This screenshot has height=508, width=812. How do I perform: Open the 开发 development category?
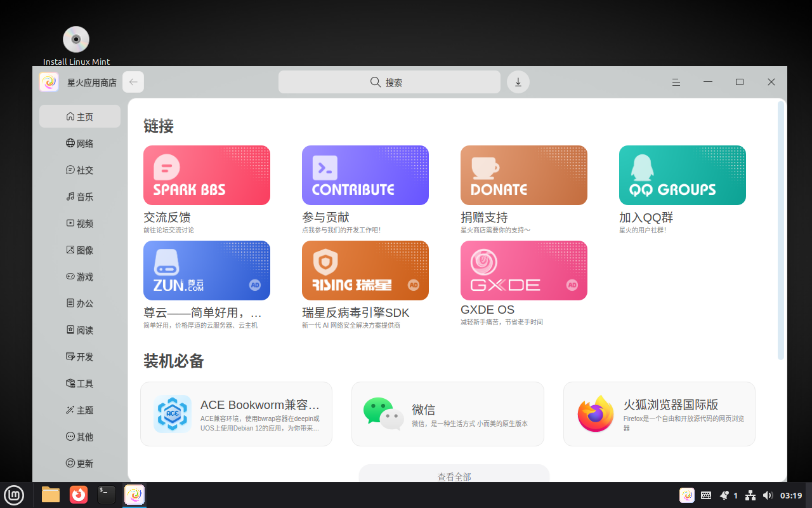pyautogui.click(x=80, y=357)
